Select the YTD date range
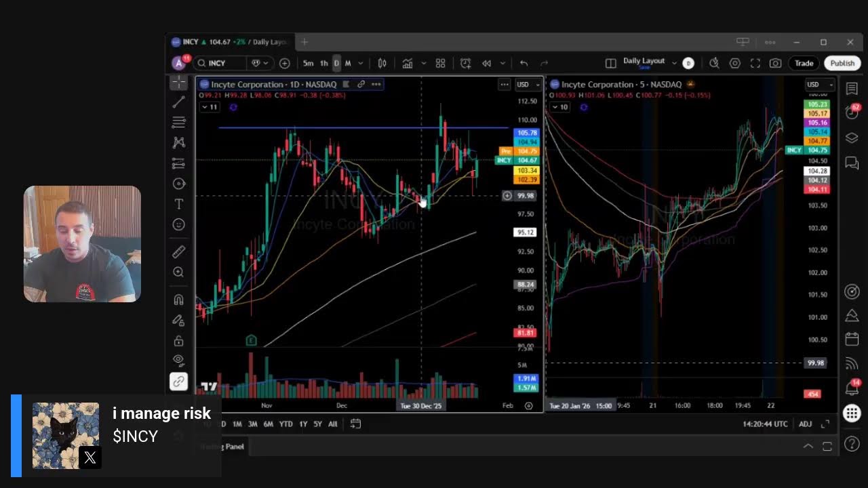 (286, 424)
